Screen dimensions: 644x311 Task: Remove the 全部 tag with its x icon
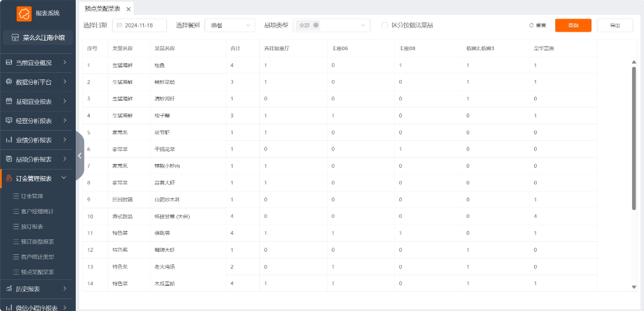315,25
